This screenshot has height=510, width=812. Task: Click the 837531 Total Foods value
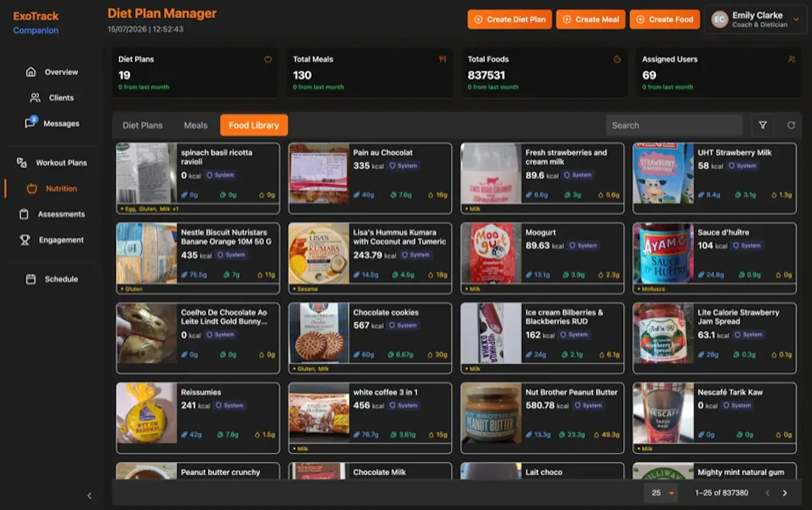[x=486, y=75]
